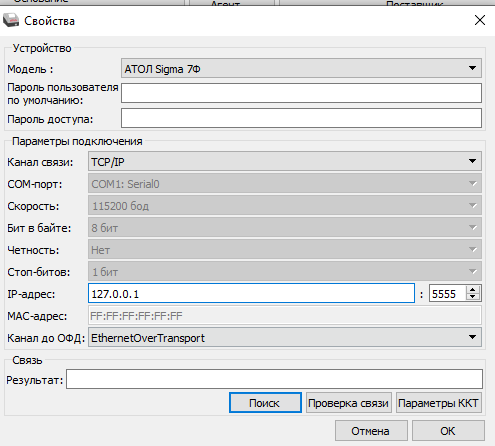Viewport: 495px width, 446px height.
Task: Click the Пароль пользователя по умолчанию field
Action: click(301, 93)
